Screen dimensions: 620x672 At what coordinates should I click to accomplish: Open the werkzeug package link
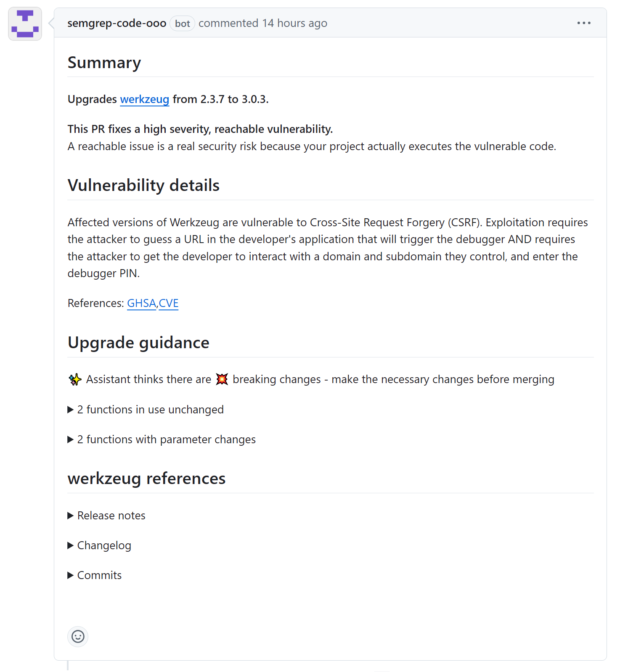click(x=145, y=99)
